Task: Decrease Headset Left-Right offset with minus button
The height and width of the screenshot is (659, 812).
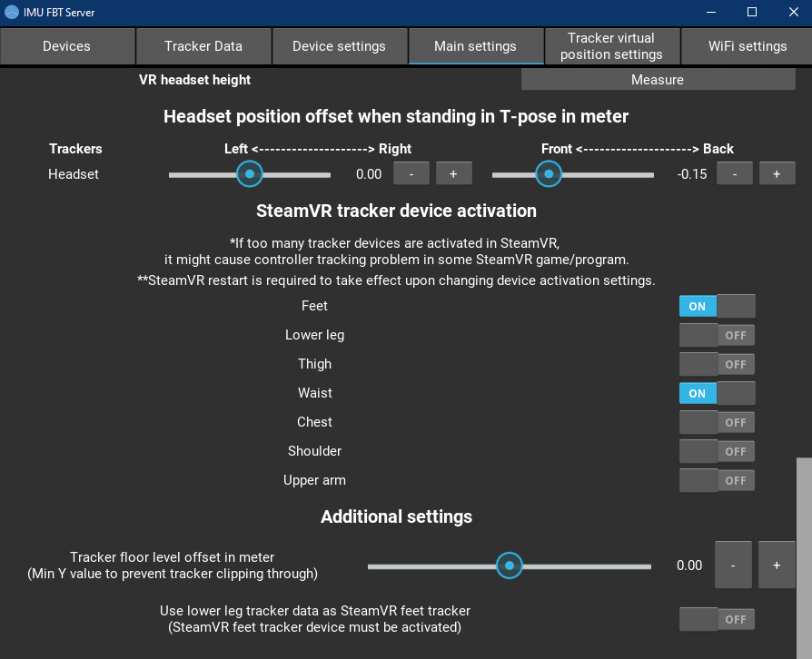Action: 411,173
